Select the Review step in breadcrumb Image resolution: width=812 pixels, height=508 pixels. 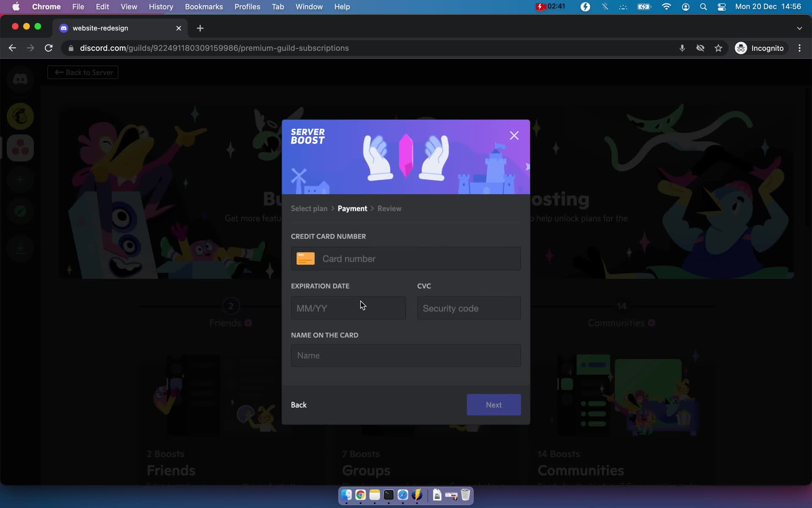click(x=390, y=208)
